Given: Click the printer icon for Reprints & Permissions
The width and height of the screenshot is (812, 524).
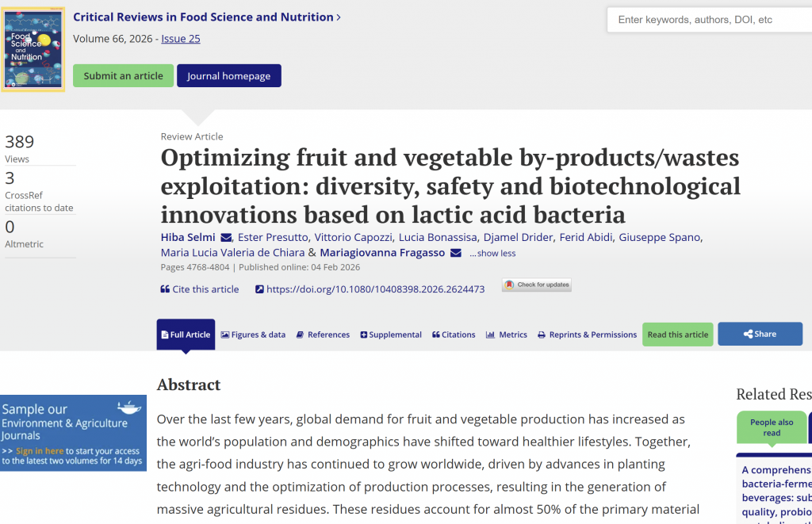Looking at the screenshot, I should tap(542, 335).
